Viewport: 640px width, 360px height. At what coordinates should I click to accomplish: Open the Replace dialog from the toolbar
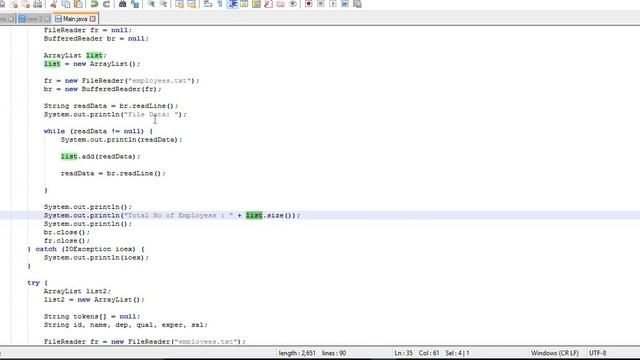coord(135,4)
